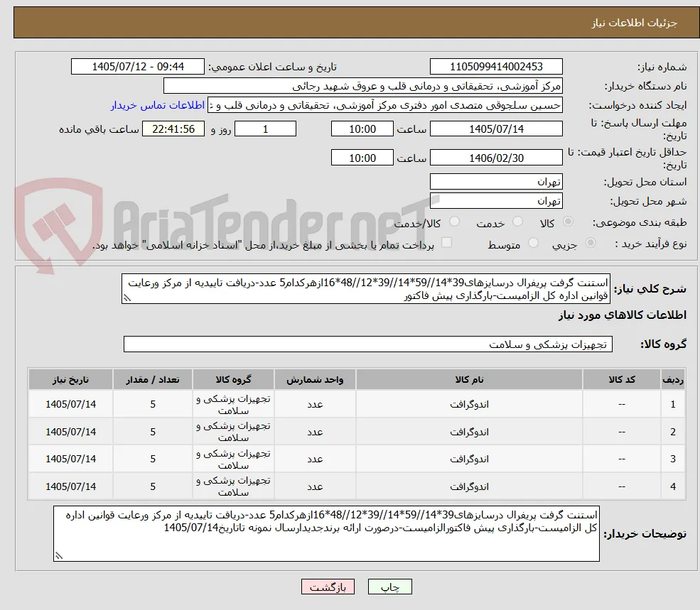Click the بازگشت back button
Screen dimensions: 700x610
(328, 587)
